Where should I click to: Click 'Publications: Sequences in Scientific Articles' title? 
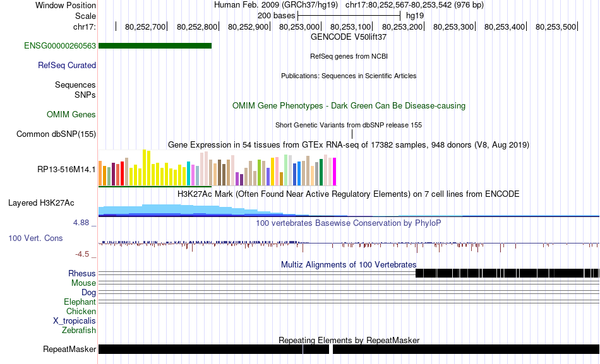tap(349, 76)
